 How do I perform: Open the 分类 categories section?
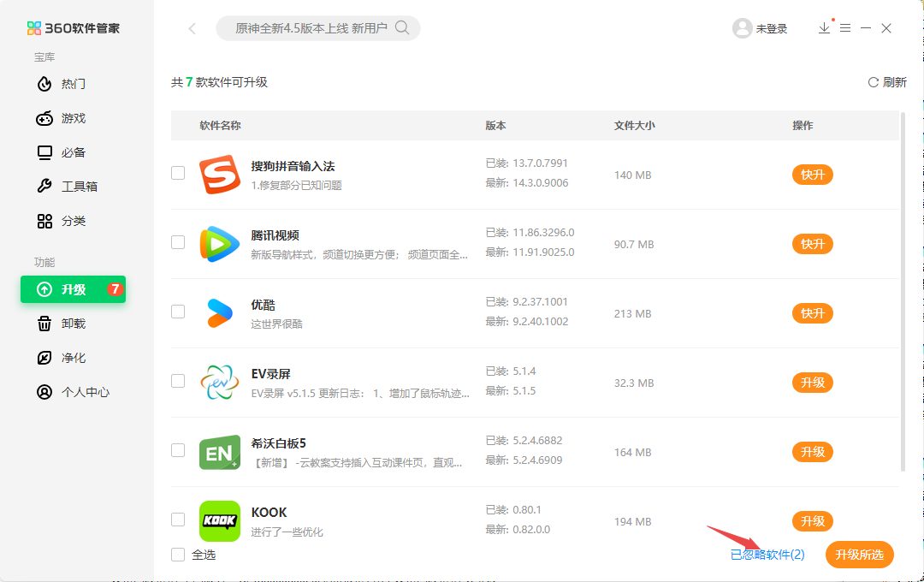coord(62,221)
